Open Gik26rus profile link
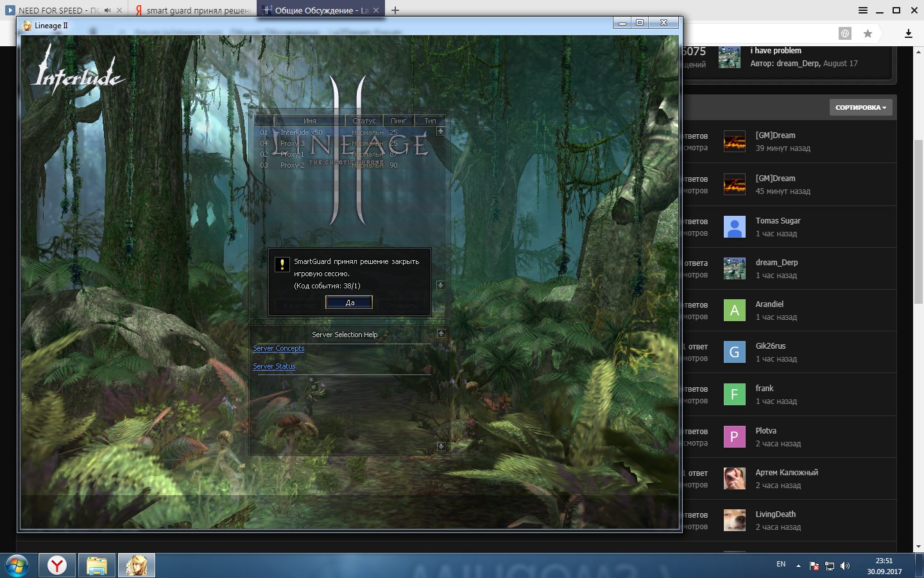924x578 pixels. point(770,346)
